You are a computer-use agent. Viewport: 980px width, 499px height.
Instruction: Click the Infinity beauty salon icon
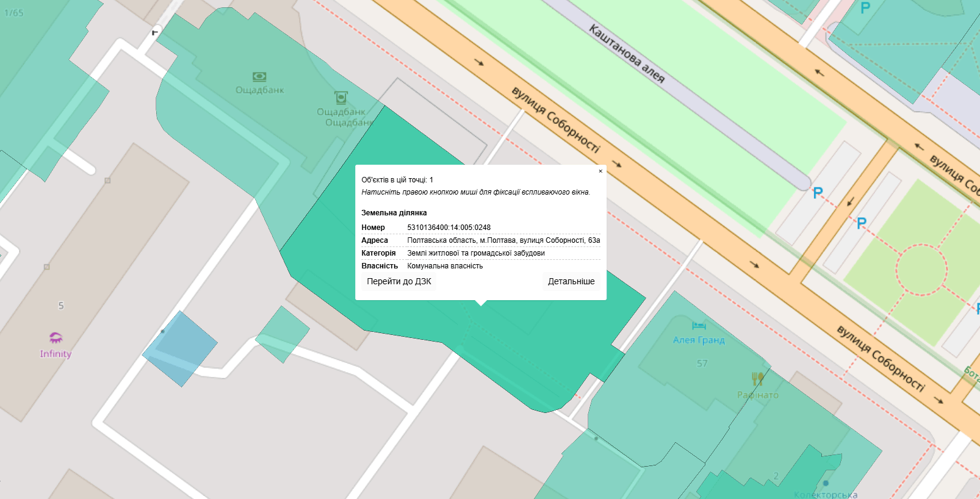(x=56, y=338)
